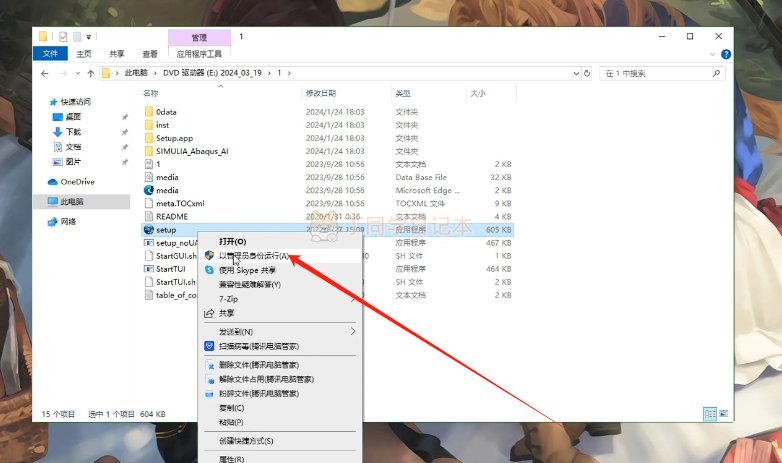Open the 查看 ribbon tab

pos(150,54)
